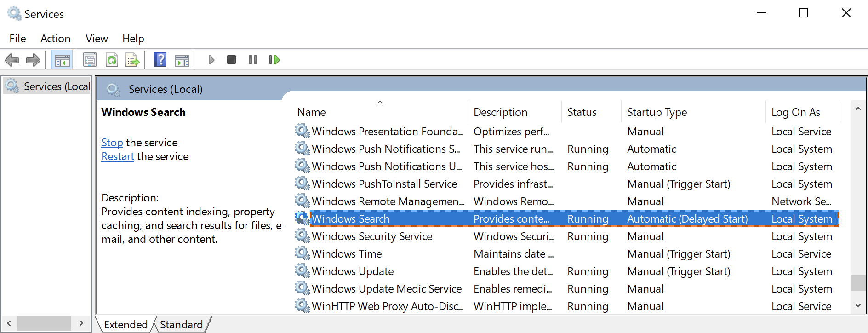
Task: Click gear icon of Windows Remote Management row
Action: [302, 201]
